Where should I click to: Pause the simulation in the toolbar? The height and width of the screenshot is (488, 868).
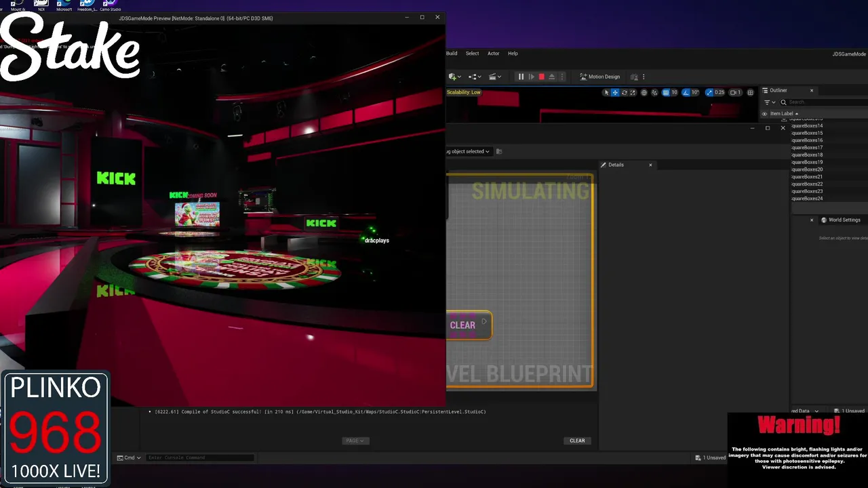(x=521, y=77)
